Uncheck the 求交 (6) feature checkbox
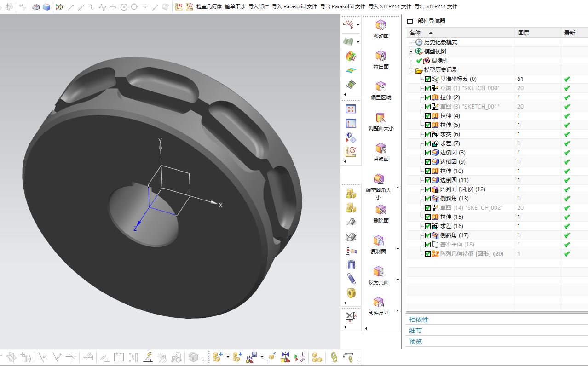The width and height of the screenshot is (588, 366). pyautogui.click(x=428, y=134)
